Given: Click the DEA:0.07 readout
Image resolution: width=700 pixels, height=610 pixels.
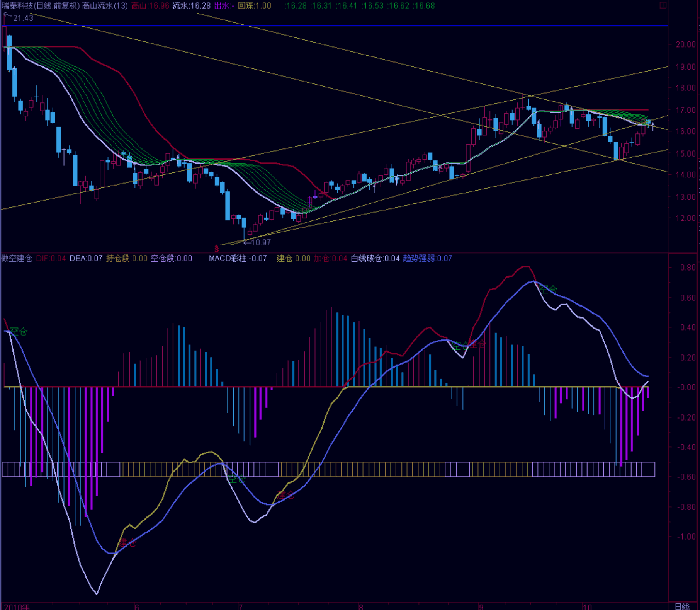Looking at the screenshot, I should 86,258.
